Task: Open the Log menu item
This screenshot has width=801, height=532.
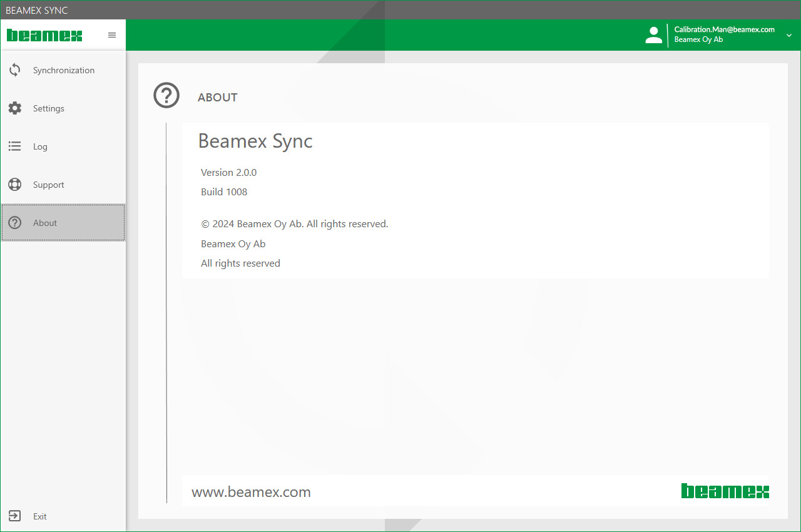Action: (63, 146)
